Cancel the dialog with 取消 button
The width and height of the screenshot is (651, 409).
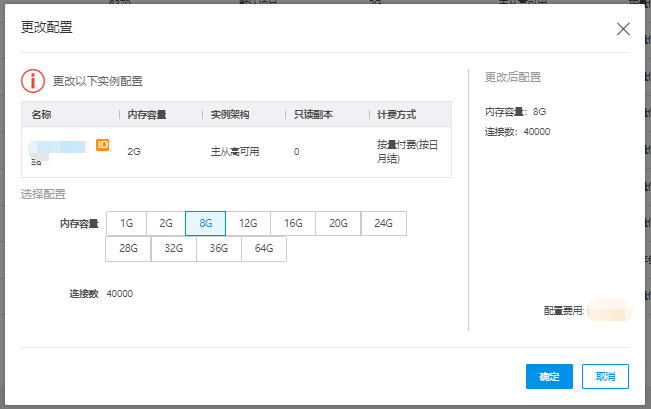[x=605, y=376]
